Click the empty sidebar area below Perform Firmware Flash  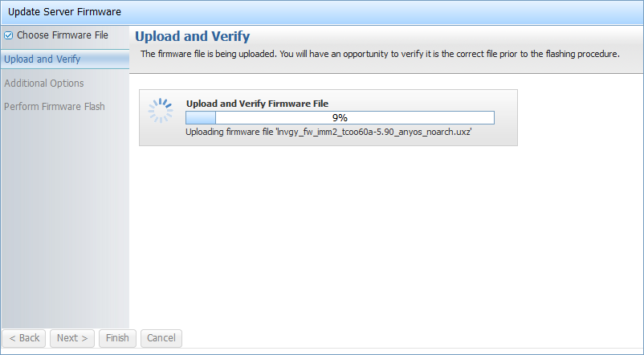(x=64, y=217)
